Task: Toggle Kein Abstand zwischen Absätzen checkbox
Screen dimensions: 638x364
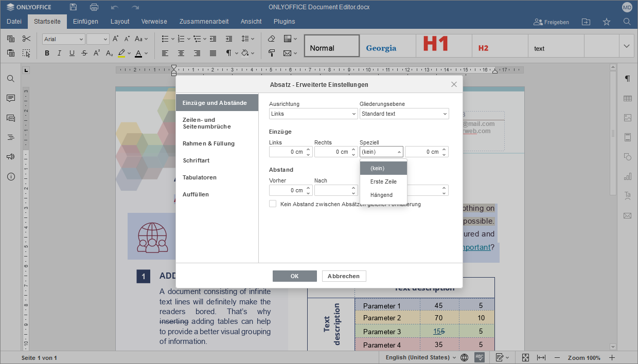Action: click(273, 204)
